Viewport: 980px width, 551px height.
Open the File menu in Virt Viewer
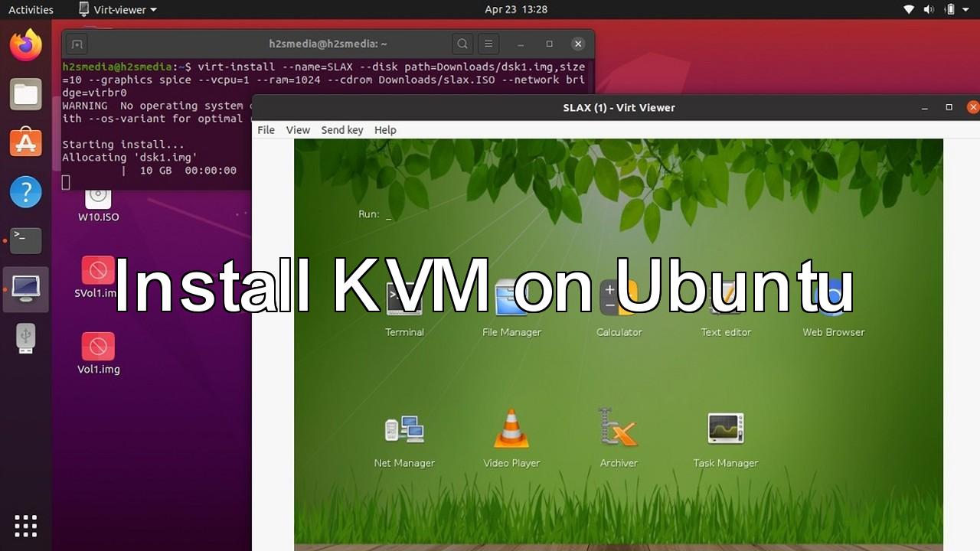pos(266,130)
